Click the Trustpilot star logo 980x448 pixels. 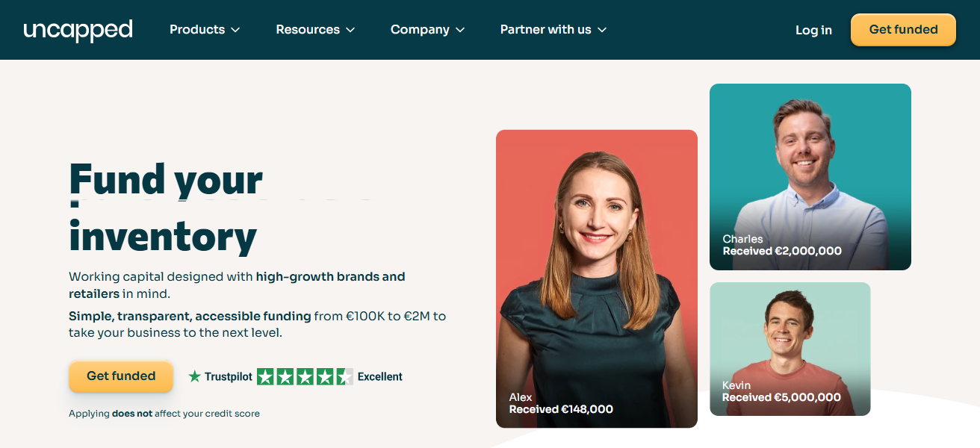click(195, 377)
